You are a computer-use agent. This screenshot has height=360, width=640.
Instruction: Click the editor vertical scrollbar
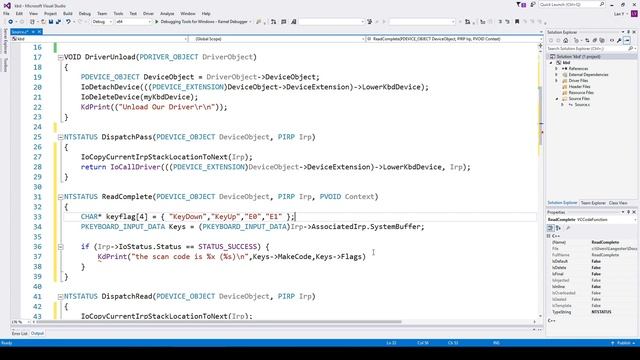click(x=540, y=116)
